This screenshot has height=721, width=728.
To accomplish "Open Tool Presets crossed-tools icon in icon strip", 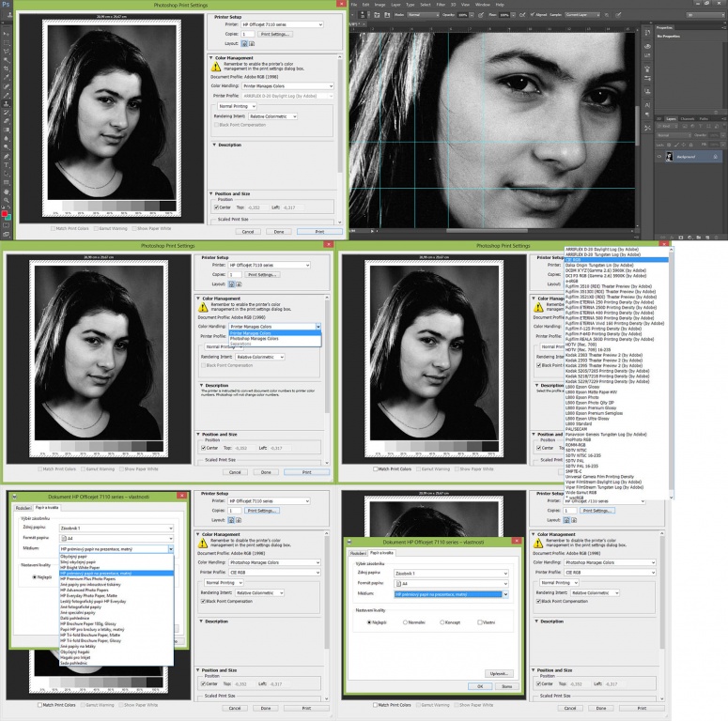I will pos(647,128).
